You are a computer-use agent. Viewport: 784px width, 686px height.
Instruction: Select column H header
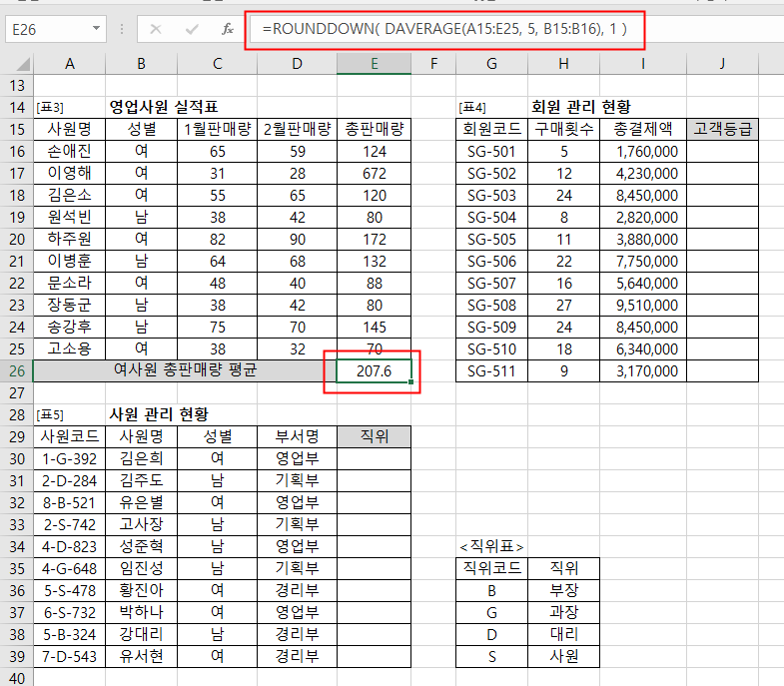(x=564, y=64)
